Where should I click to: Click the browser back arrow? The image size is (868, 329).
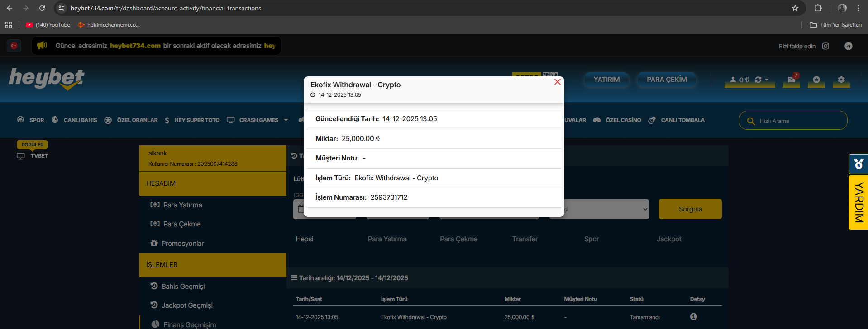tap(10, 8)
